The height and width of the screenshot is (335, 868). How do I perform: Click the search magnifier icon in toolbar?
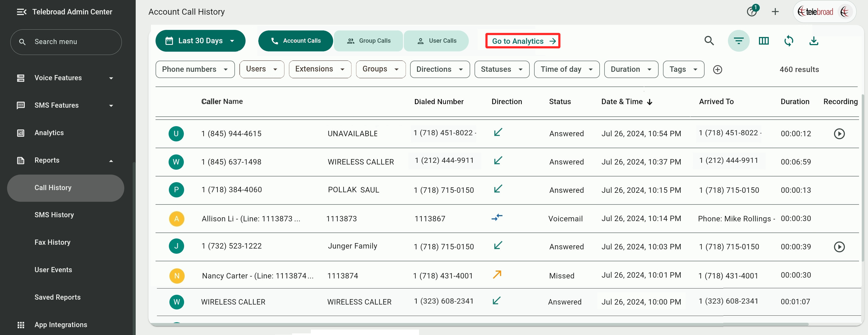pyautogui.click(x=709, y=41)
